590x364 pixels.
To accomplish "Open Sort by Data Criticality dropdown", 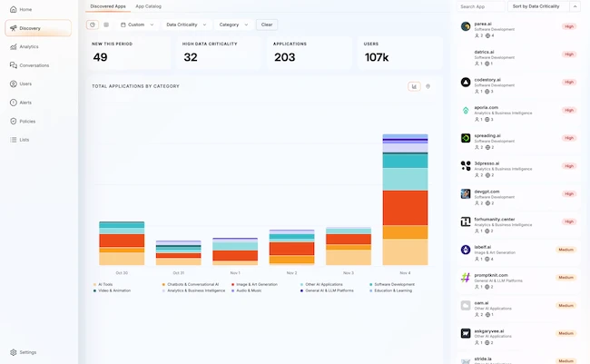I will click(x=537, y=6).
